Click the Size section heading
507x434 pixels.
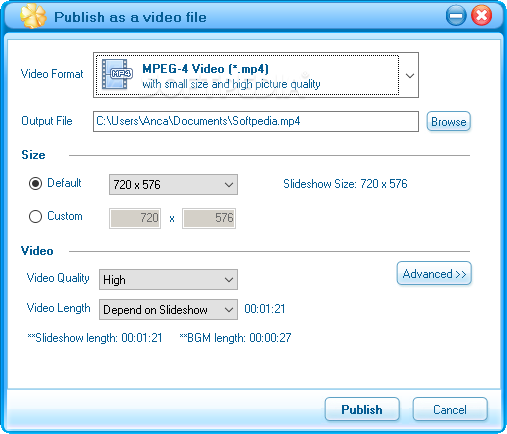[x=33, y=155]
